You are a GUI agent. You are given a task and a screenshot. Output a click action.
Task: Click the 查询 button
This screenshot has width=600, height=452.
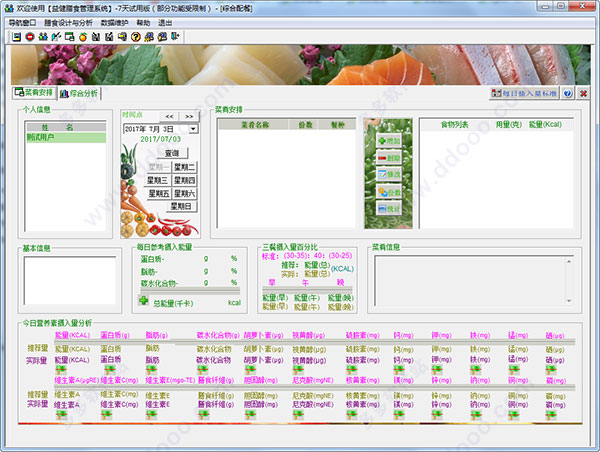172,153
